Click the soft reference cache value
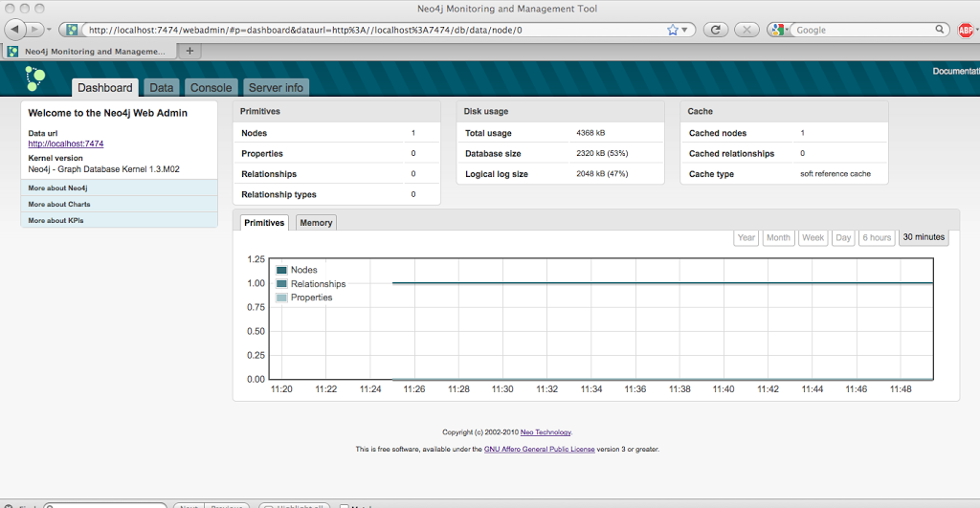Image resolution: width=980 pixels, height=508 pixels. (x=835, y=174)
